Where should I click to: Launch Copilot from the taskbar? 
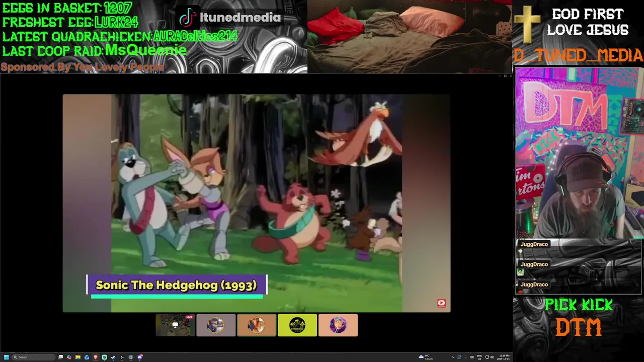[69, 357]
